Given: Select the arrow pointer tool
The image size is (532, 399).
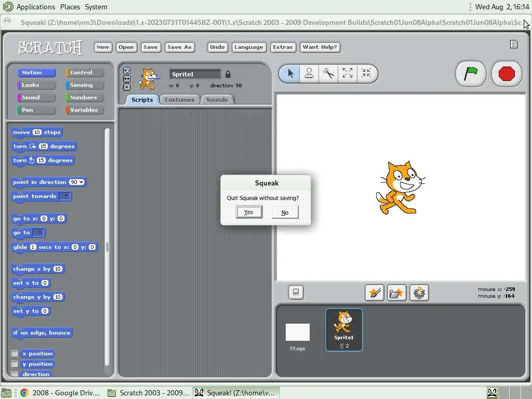Looking at the screenshot, I should (290, 73).
